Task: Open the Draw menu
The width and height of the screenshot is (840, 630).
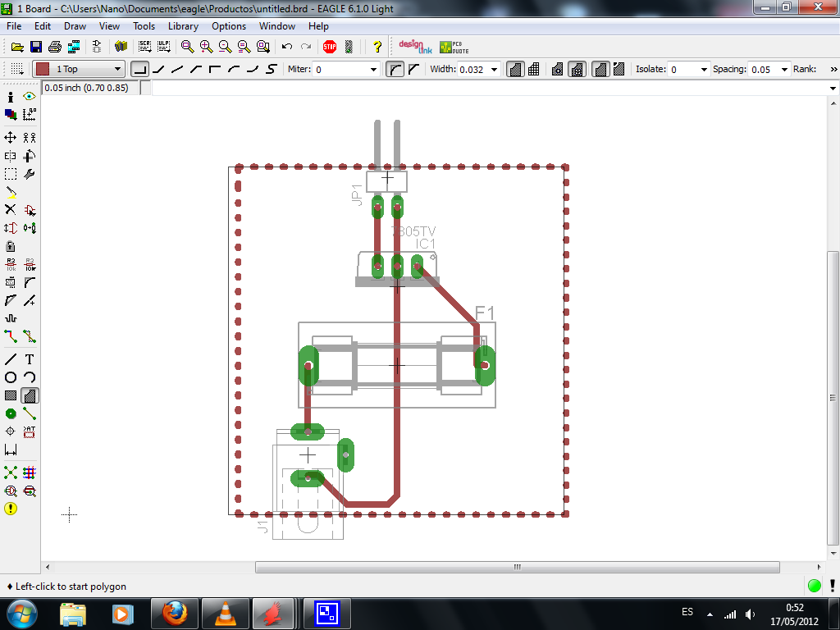Action: [75, 26]
